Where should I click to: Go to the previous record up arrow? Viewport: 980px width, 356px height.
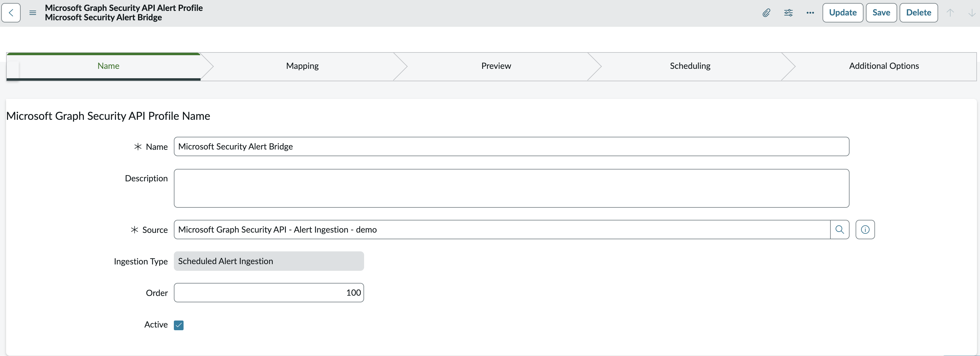[x=950, y=12]
